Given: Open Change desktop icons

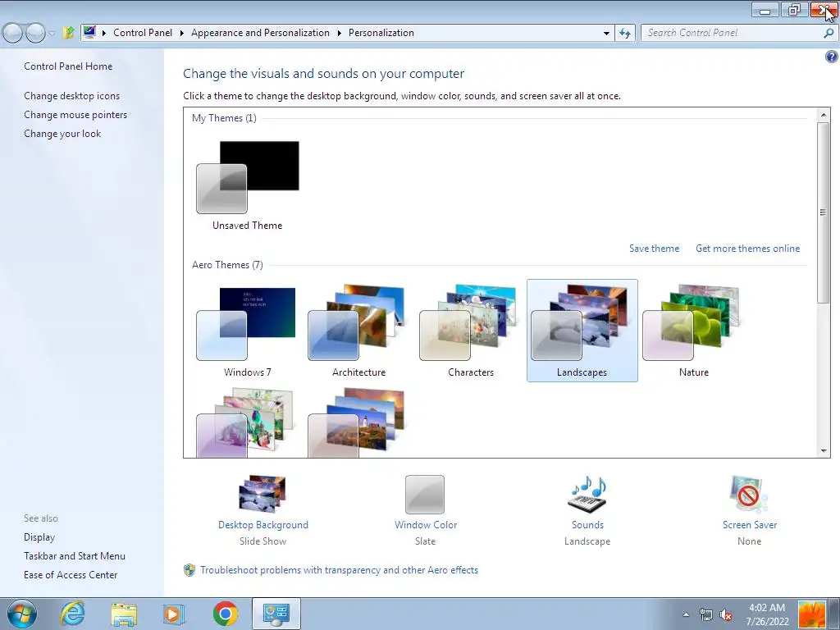Looking at the screenshot, I should [72, 96].
